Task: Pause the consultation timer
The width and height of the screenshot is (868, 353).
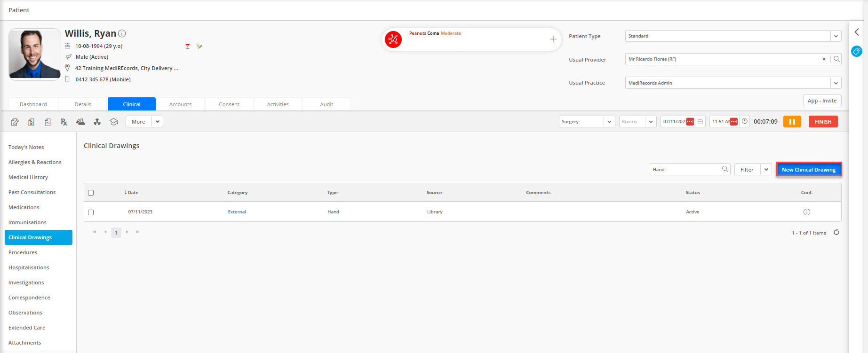Action: [792, 122]
